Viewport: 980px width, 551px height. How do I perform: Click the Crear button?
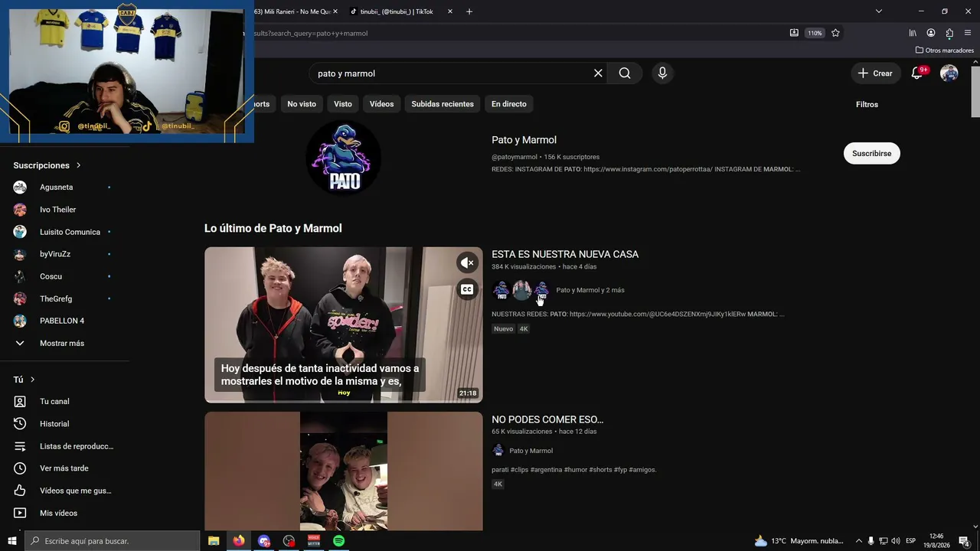point(875,73)
